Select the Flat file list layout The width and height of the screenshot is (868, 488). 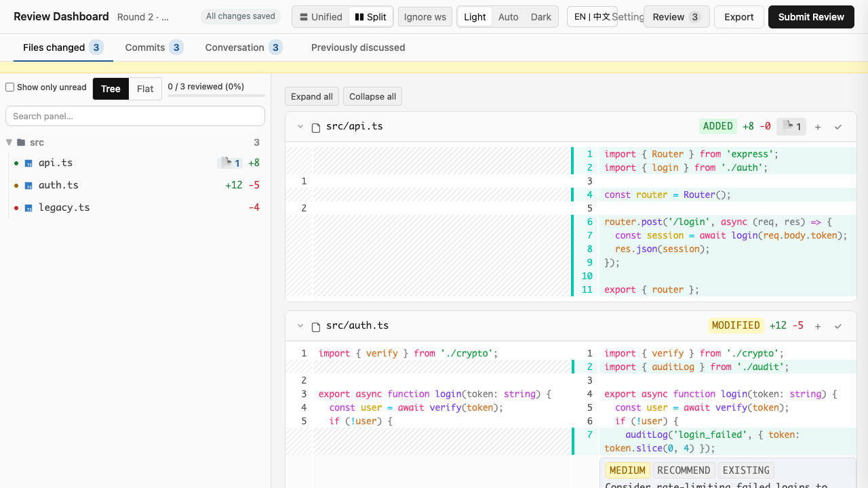145,89
